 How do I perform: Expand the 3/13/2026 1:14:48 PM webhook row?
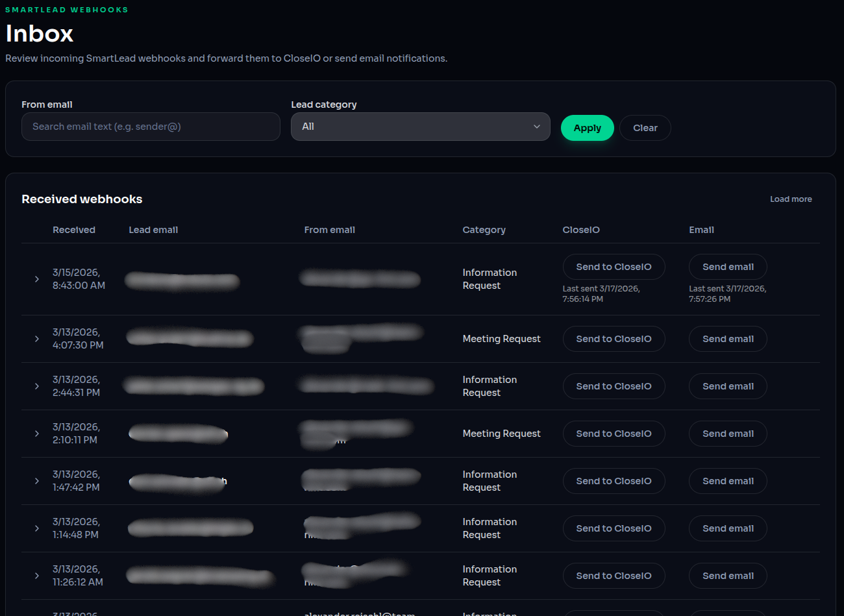37,528
